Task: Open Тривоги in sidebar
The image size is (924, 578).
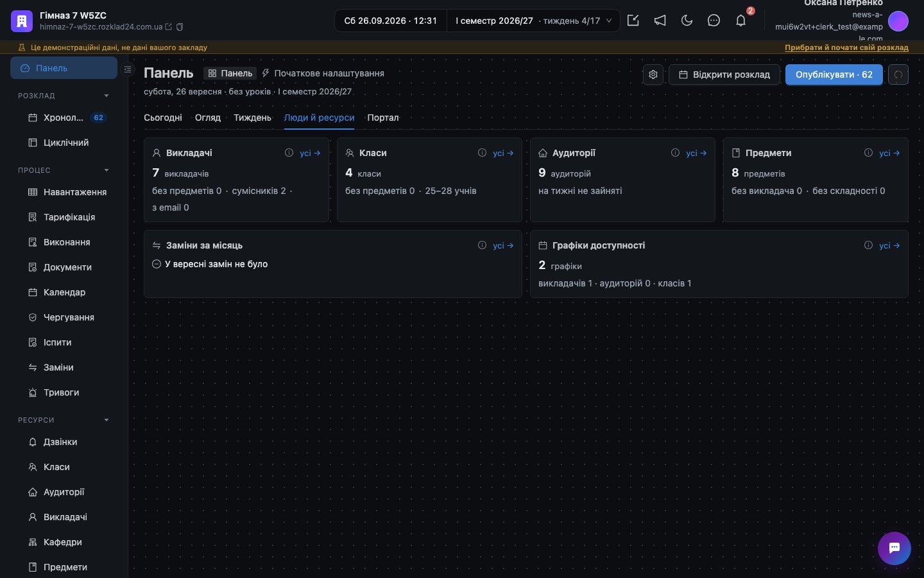Action: (64, 392)
